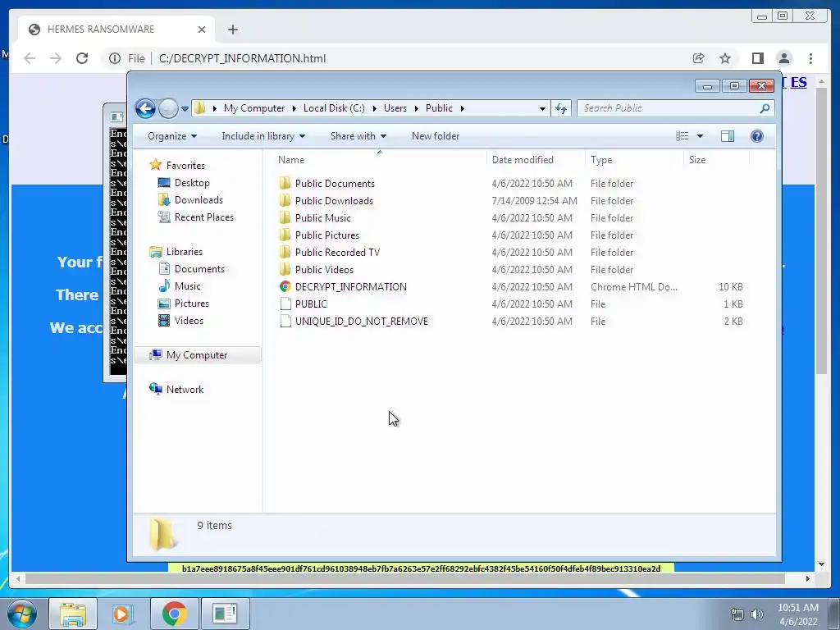Viewport: 840px width, 630px height.
Task: Go back in Chrome
Action: (x=30, y=58)
